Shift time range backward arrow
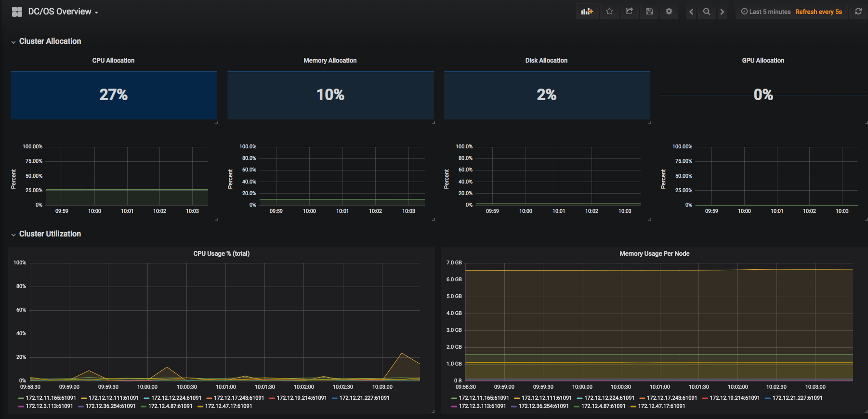 [x=691, y=12]
